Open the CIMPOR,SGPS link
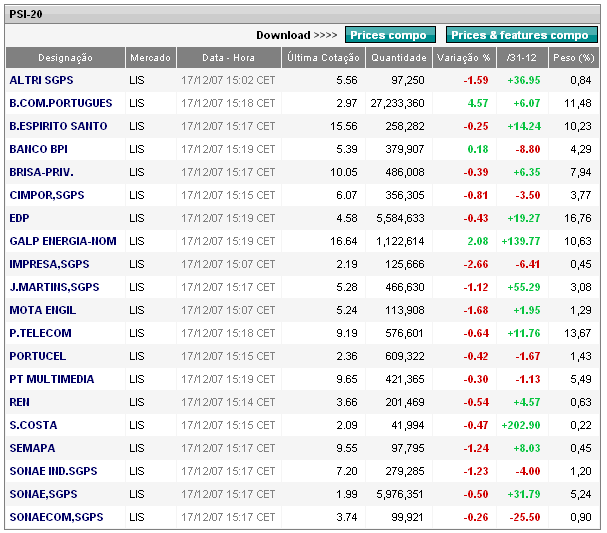 47,195
